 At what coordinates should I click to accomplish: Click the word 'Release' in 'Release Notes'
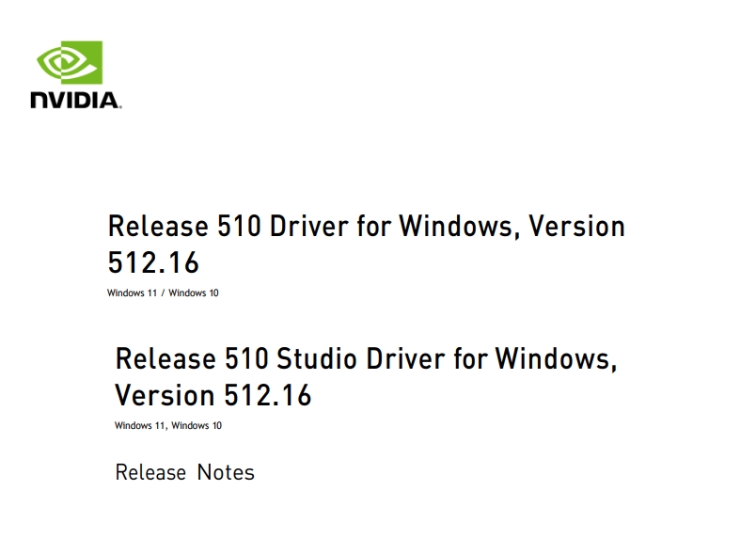click(150, 472)
